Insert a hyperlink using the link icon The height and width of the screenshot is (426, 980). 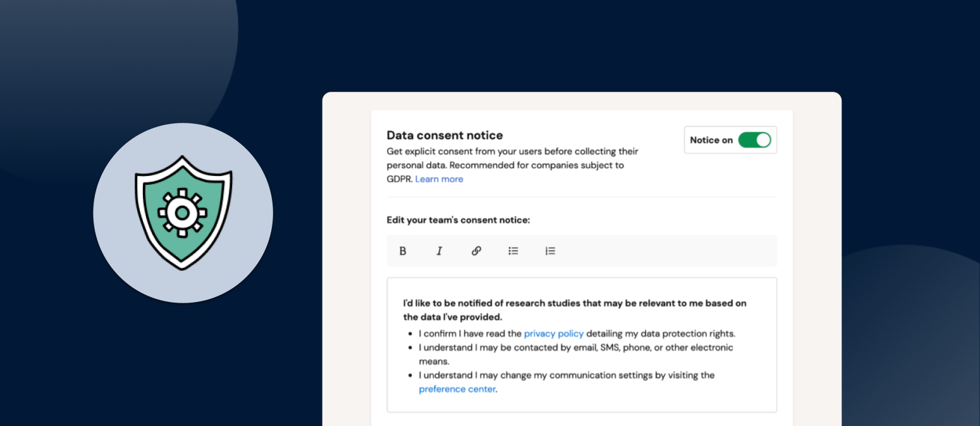tap(476, 251)
